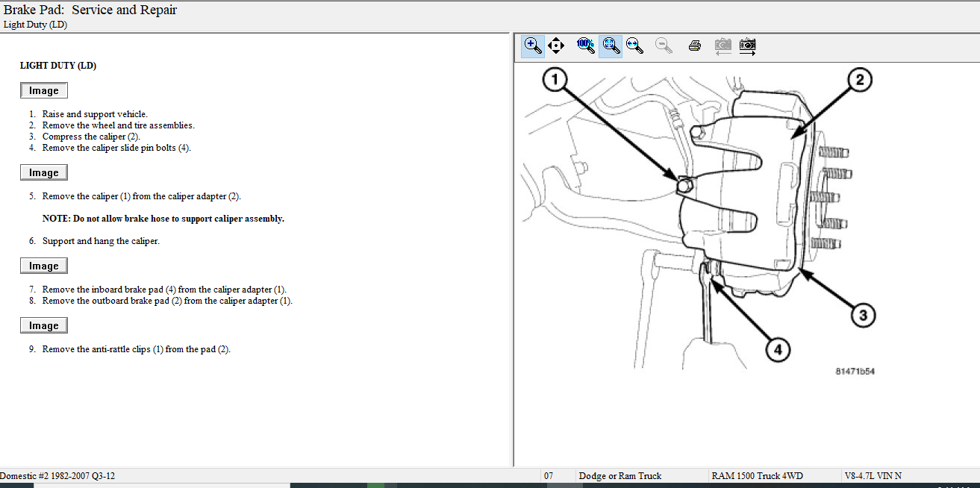The image size is (980, 488).
Task: Click the fit-to-window magnifier icon
Action: (x=611, y=46)
